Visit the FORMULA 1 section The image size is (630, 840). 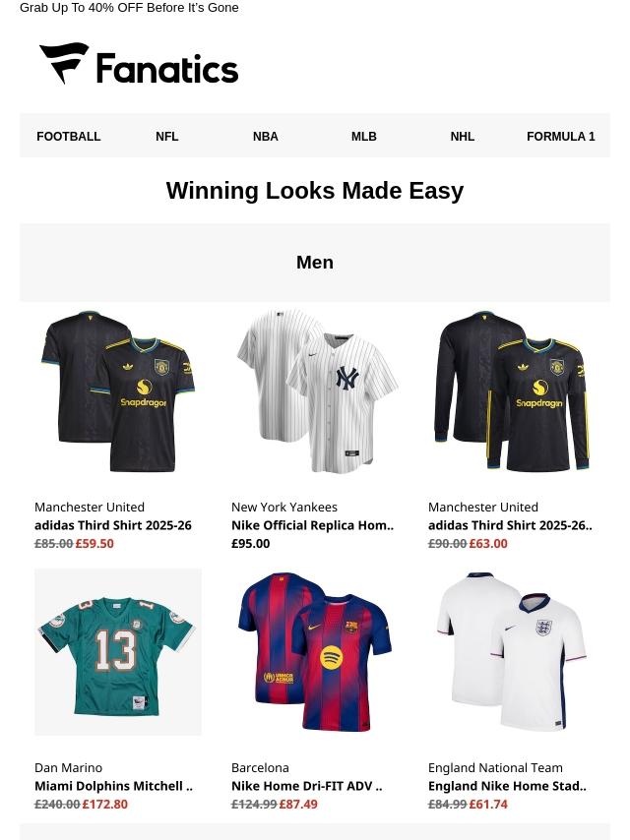coord(561,136)
